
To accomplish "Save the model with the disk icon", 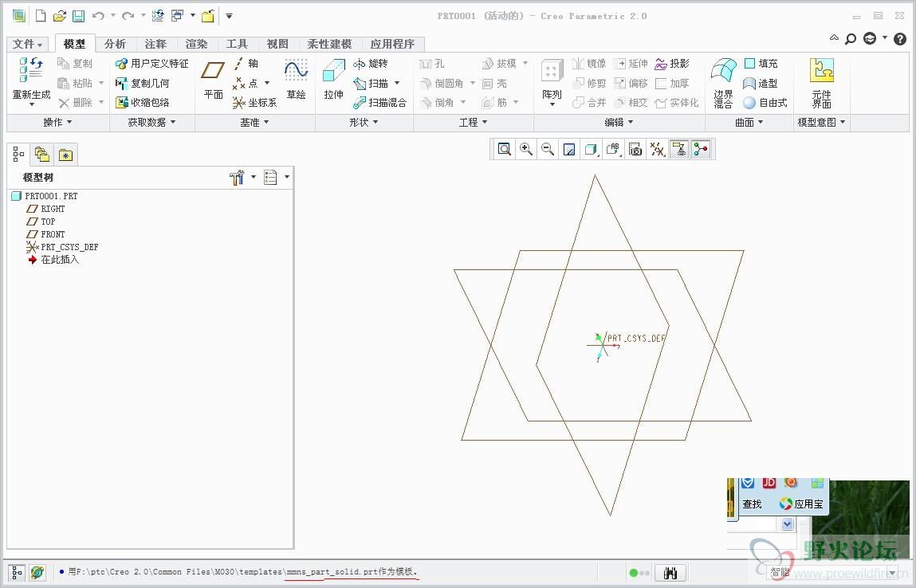I will tap(78, 16).
